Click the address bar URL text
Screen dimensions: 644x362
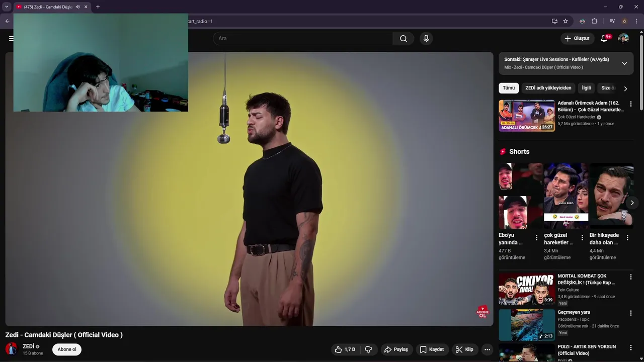coord(200,21)
